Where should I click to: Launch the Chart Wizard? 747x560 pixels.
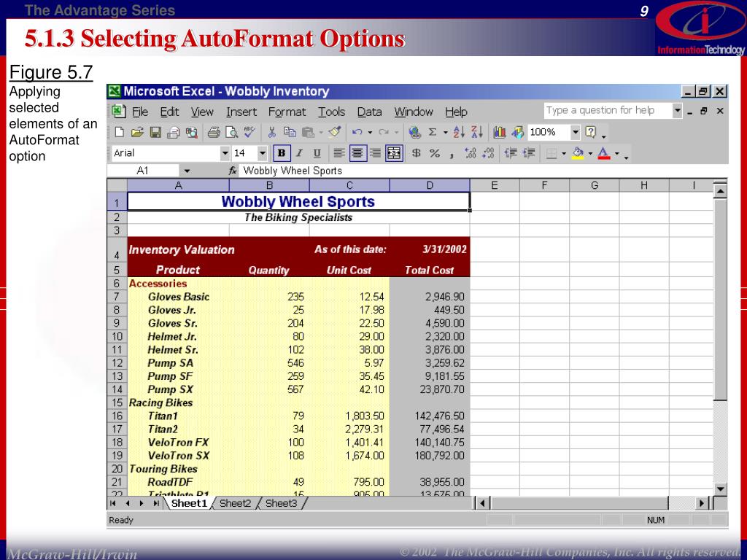[499, 133]
